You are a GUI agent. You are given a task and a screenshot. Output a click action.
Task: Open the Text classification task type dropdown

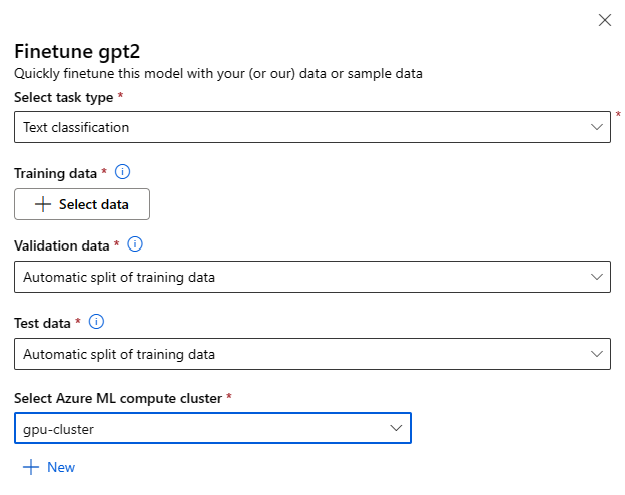(x=300, y=127)
